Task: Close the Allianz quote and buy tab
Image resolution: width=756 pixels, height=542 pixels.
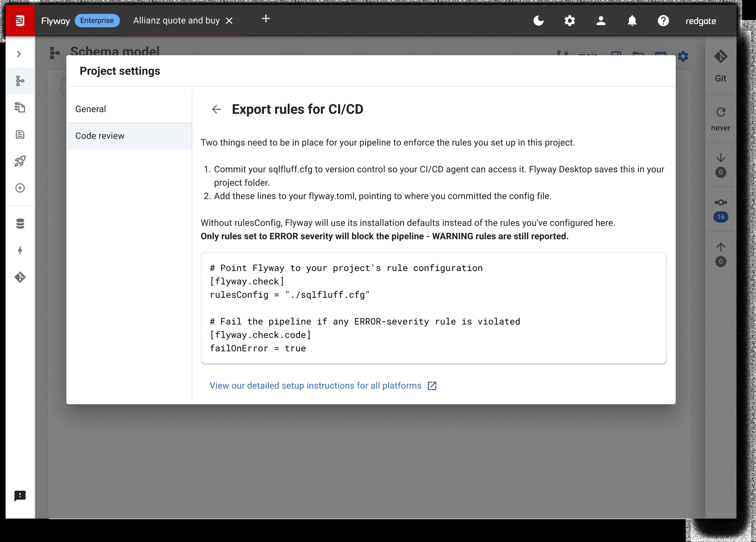Action: tap(229, 21)
